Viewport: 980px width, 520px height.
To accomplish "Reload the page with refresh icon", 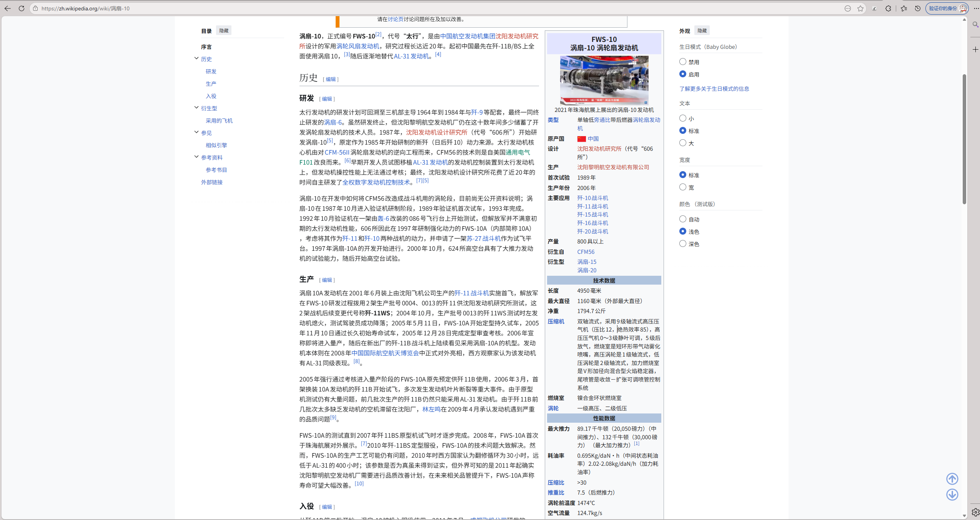I will (x=22, y=8).
